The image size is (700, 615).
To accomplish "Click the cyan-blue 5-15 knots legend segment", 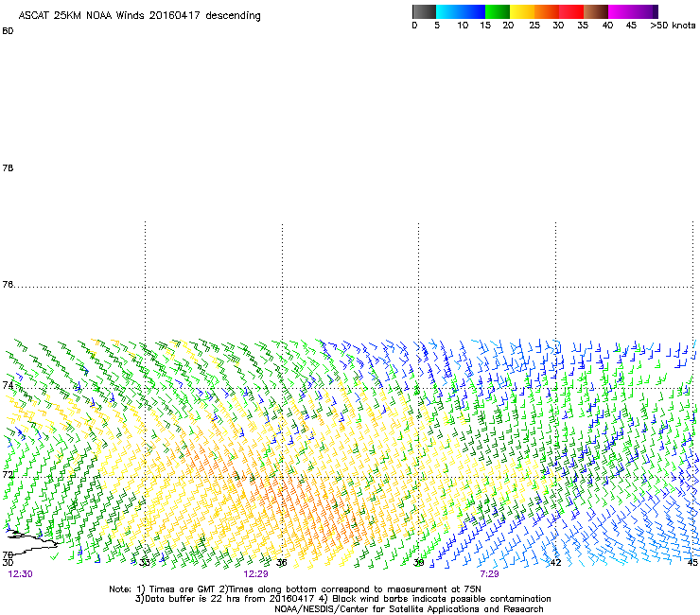I will pos(461,11).
